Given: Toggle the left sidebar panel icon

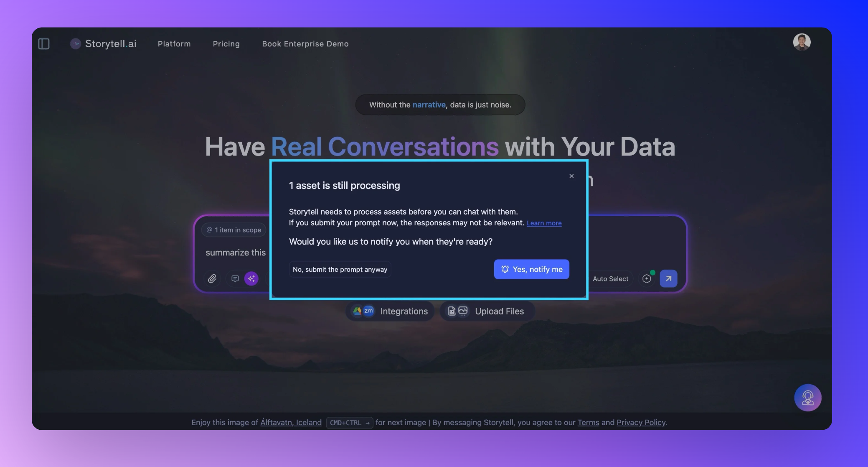Looking at the screenshot, I should (44, 44).
